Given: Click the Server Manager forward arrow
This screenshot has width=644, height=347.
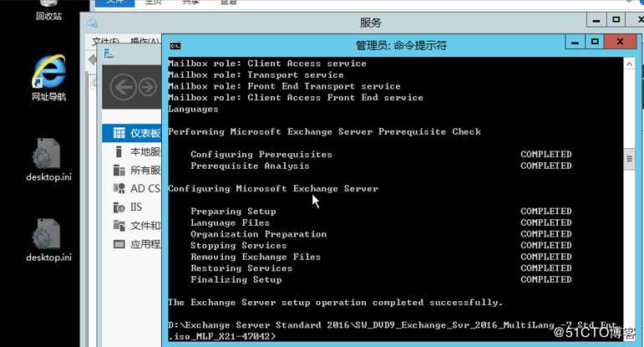Looking at the screenshot, I should pyautogui.click(x=148, y=87).
